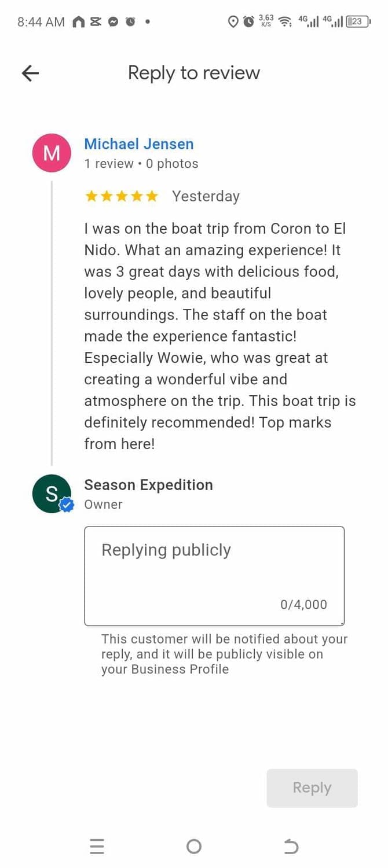This screenshot has height=868, width=388.
Task: Tap the battery indicator in status bar
Action: click(x=357, y=22)
